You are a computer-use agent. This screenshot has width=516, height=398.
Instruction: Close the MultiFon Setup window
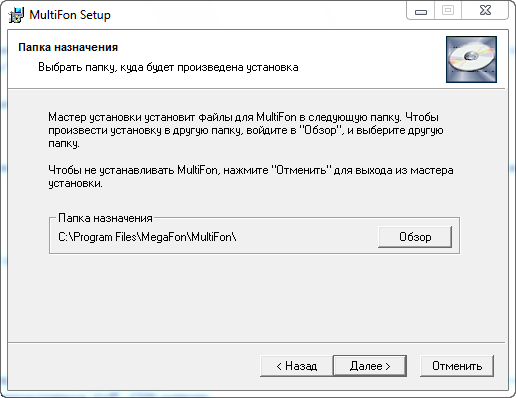pos(485,11)
